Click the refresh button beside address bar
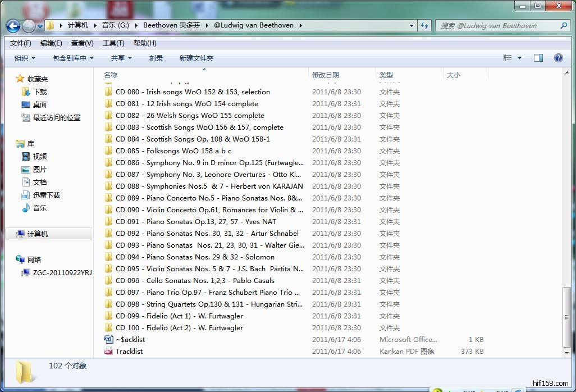 (x=424, y=26)
